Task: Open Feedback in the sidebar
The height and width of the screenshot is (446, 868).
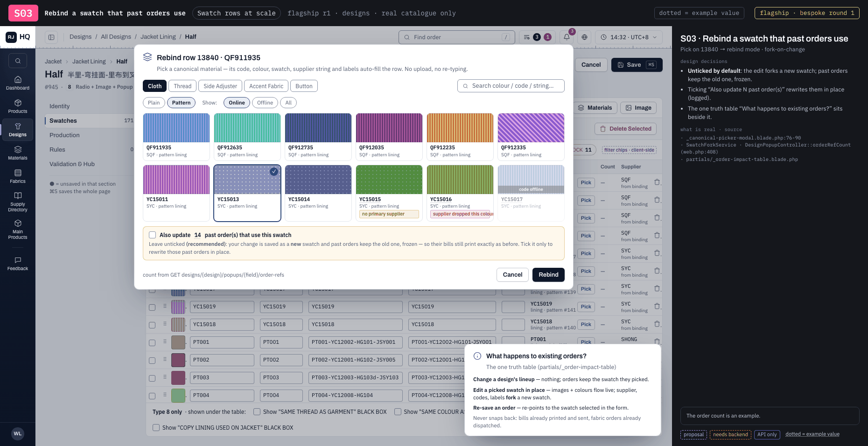Action: [x=18, y=264]
